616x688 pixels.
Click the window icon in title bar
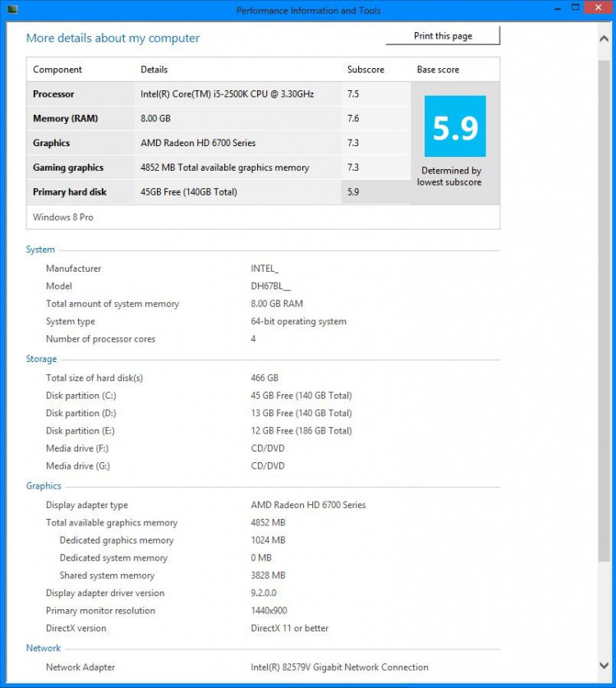(x=12, y=9)
